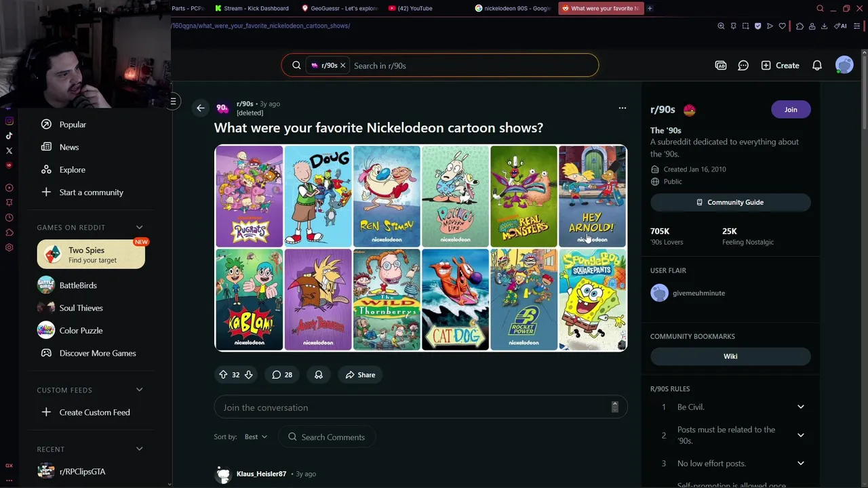The image size is (868, 488).
Task: Upvote the Nickelodeon post
Action: coord(223,375)
